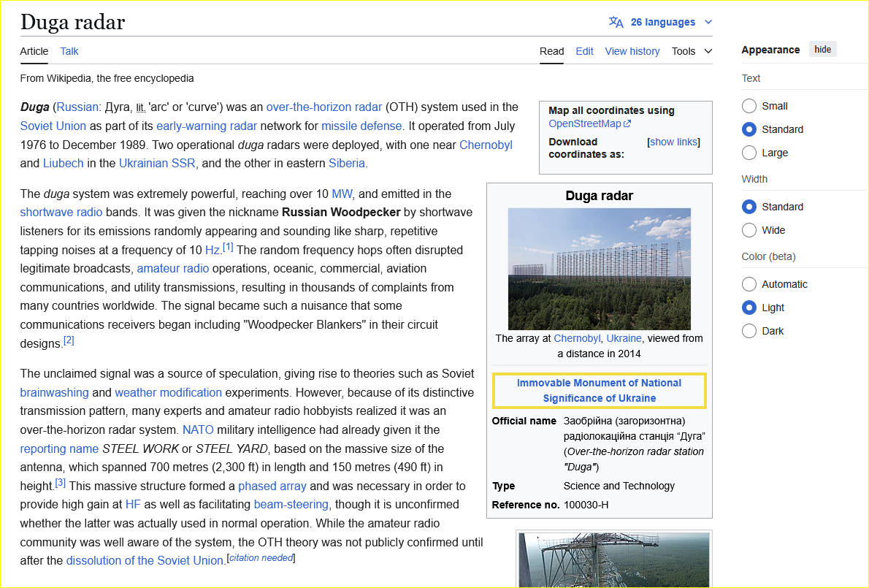This screenshot has height=588, width=869.
Task: Open the shortwave radio link
Action: coord(61,213)
